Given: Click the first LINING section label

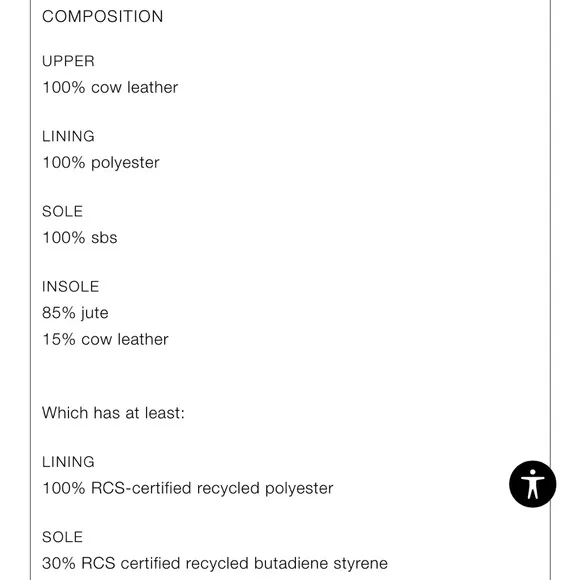Looking at the screenshot, I should (68, 136).
